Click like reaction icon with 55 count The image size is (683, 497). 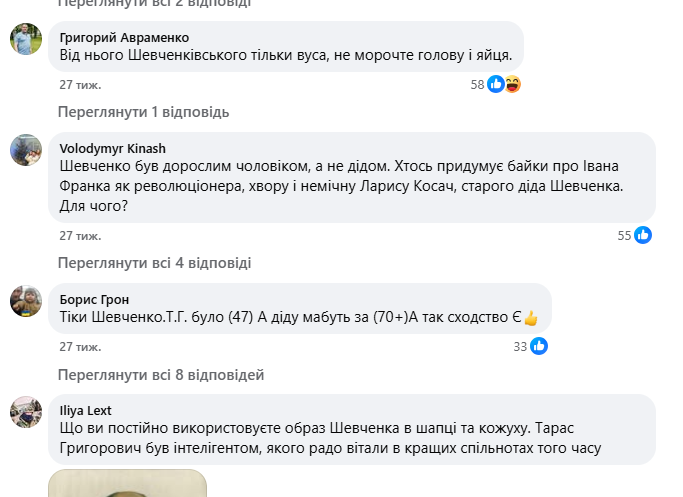[642, 235]
